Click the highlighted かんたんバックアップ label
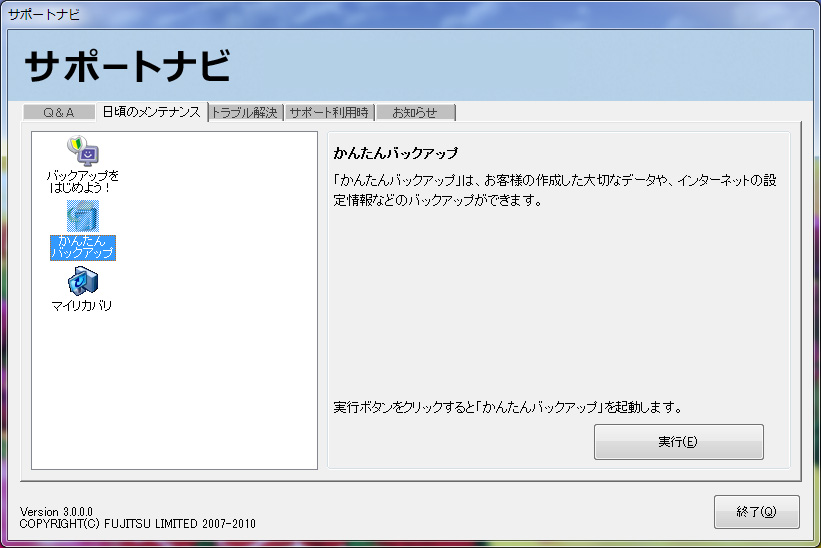The image size is (821, 548). tap(83, 247)
